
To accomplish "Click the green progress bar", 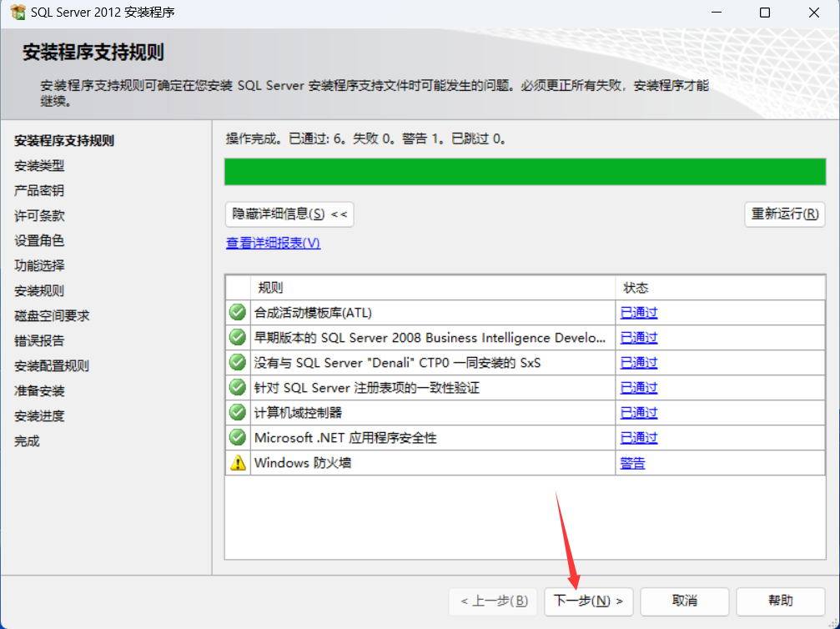I will pyautogui.click(x=525, y=172).
